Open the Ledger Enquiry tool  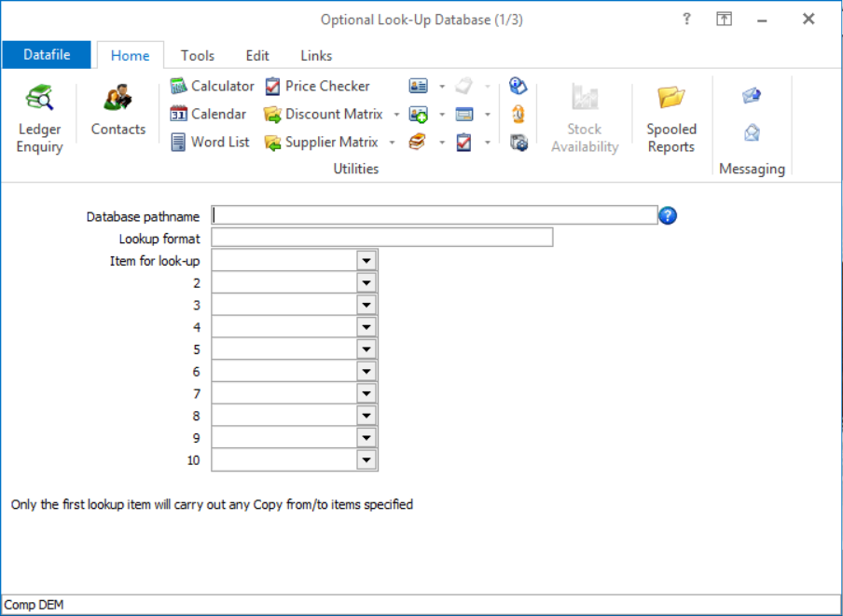coord(39,119)
